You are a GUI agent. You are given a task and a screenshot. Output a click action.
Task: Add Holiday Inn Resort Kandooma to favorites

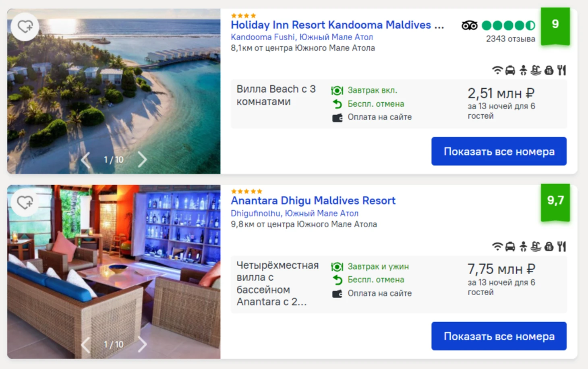click(25, 27)
